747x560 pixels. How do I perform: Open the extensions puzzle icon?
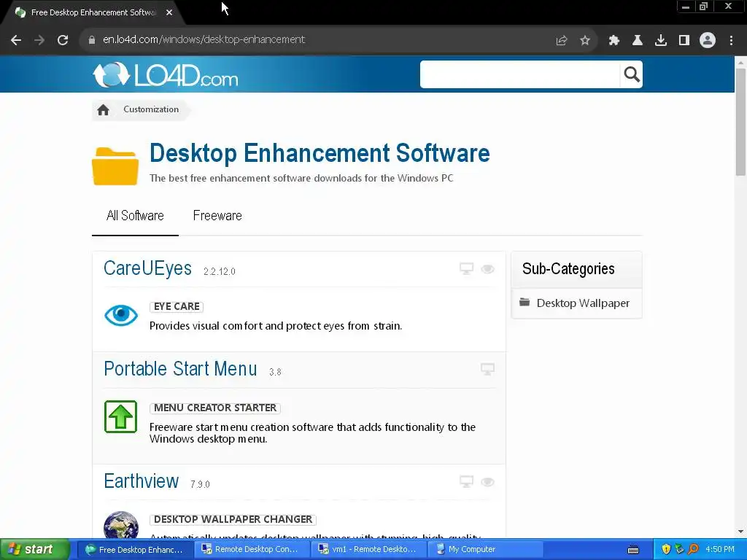pyautogui.click(x=614, y=41)
